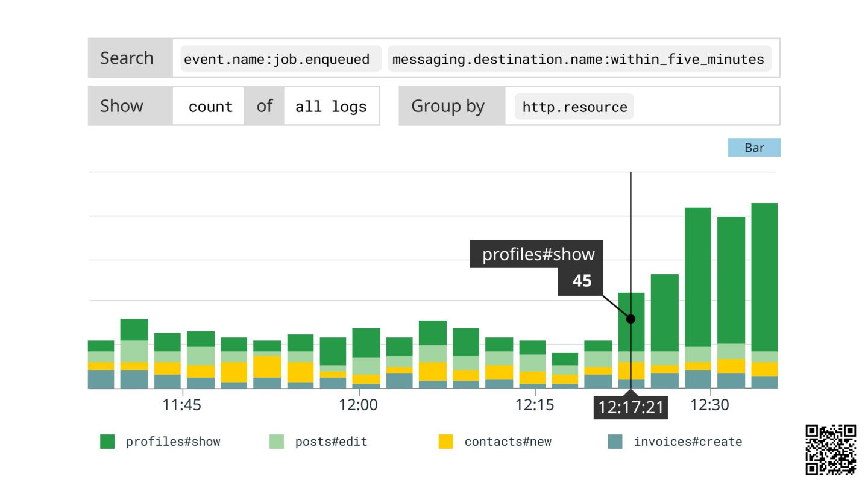Toggle profiles#show series via legend label

(173, 442)
